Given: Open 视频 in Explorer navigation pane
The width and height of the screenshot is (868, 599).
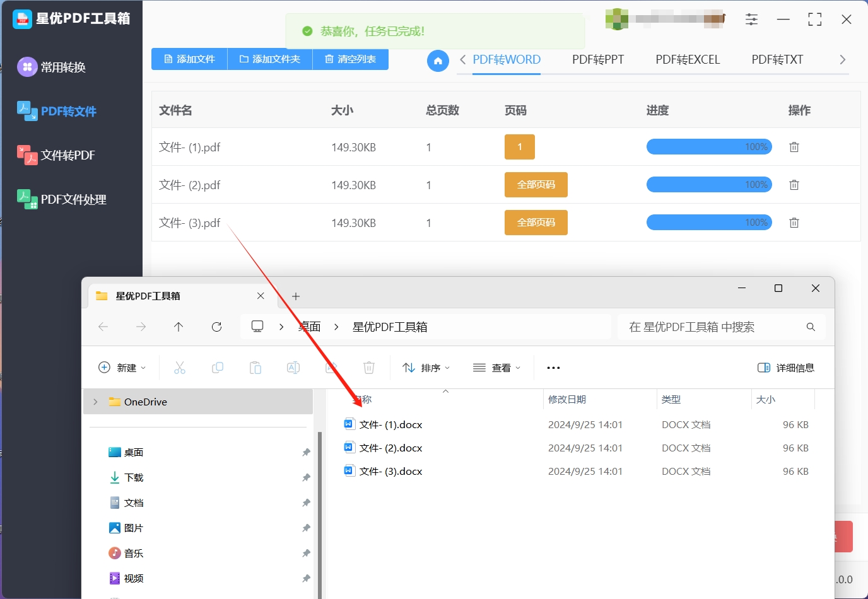Looking at the screenshot, I should [x=126, y=578].
